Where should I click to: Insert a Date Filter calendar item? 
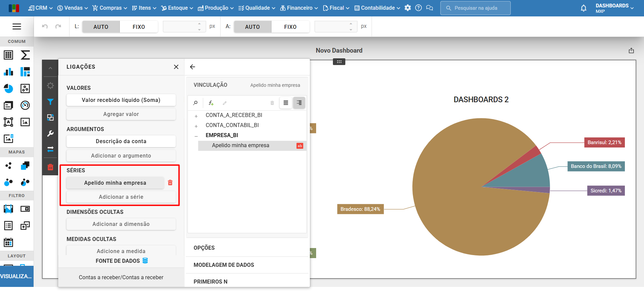tap(8, 242)
